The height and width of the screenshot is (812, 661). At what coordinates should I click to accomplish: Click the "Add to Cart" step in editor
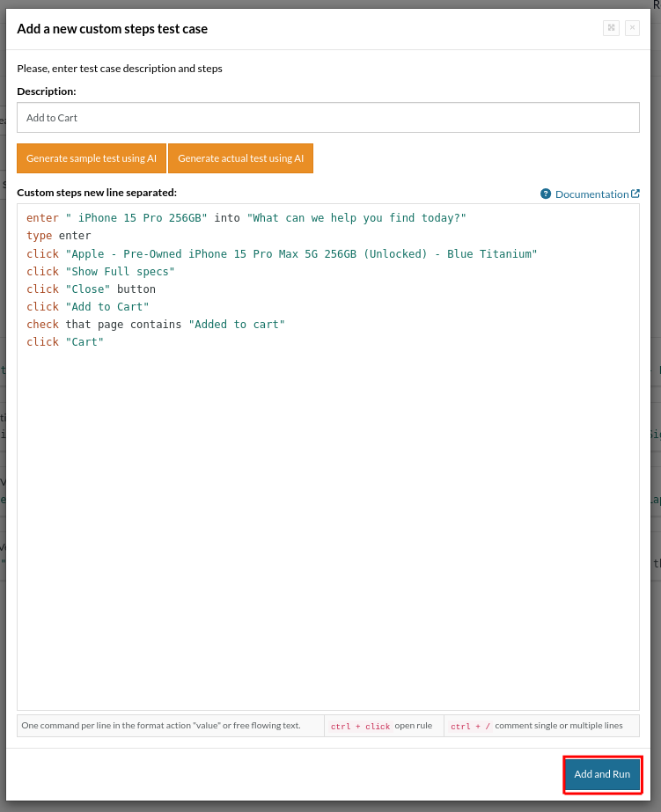[106, 306]
